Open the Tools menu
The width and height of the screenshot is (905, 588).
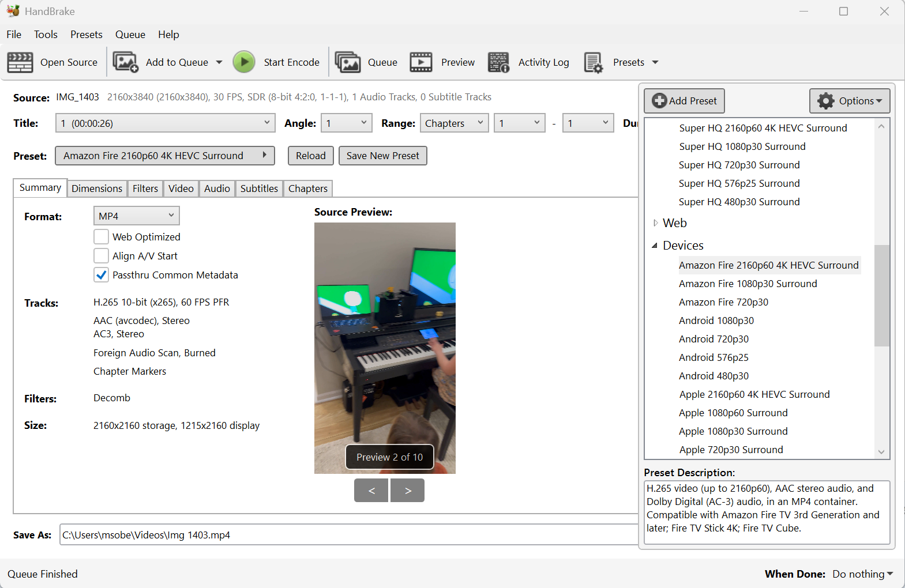(x=46, y=35)
